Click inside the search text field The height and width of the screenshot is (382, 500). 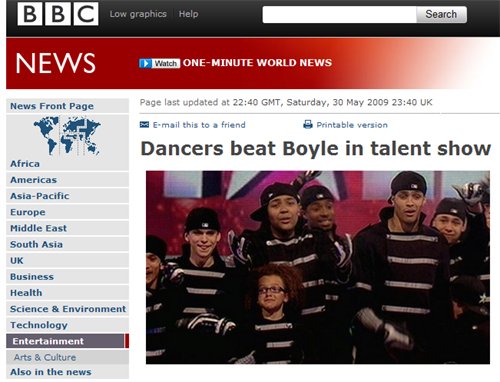click(339, 15)
